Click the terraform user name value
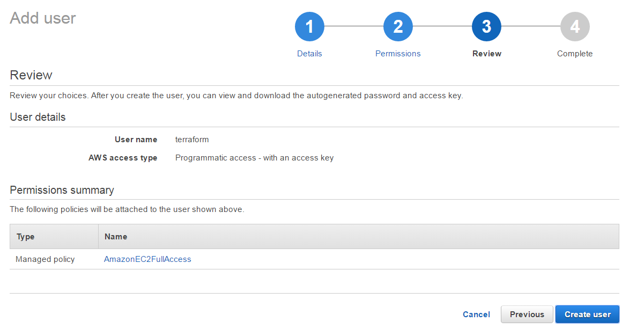This screenshot has height=336, width=644. coord(192,140)
